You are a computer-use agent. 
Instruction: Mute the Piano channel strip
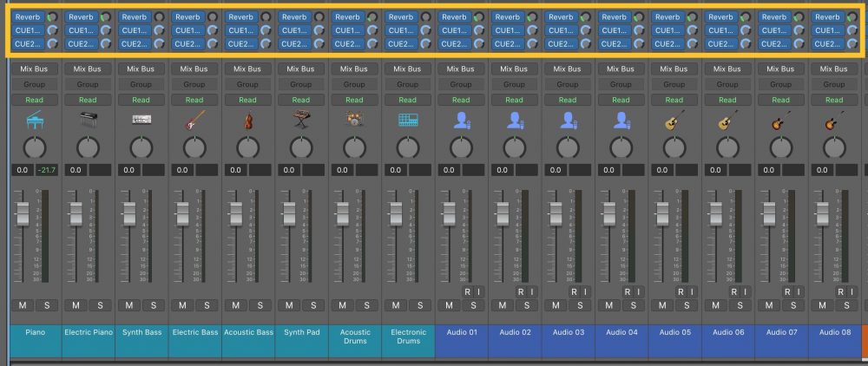coord(23,305)
